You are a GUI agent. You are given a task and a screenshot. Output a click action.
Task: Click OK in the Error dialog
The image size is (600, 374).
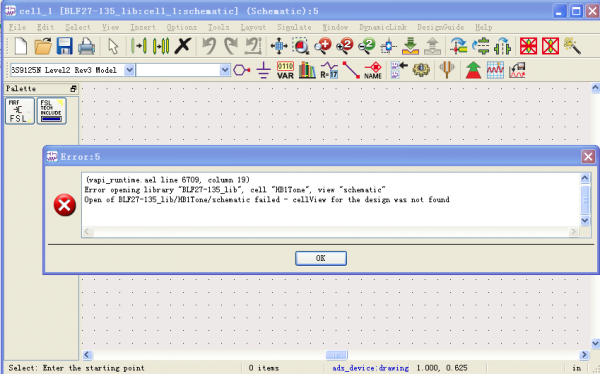point(321,258)
